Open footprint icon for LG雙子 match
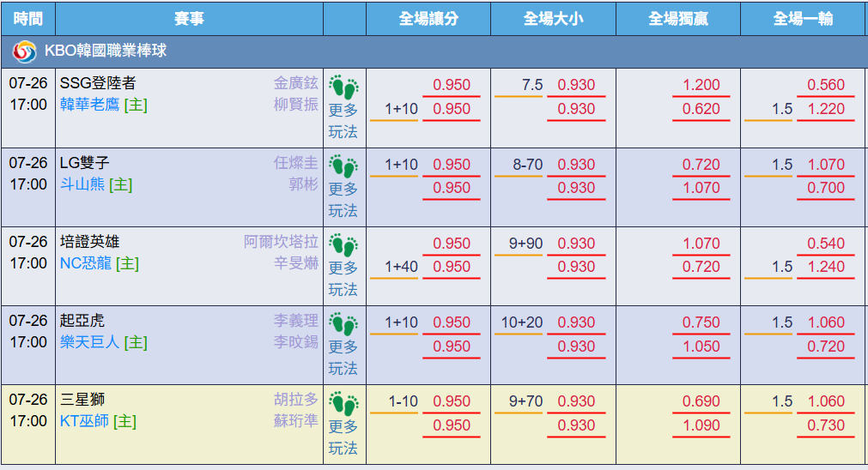This screenshot has height=470, width=868. pyautogui.click(x=343, y=166)
